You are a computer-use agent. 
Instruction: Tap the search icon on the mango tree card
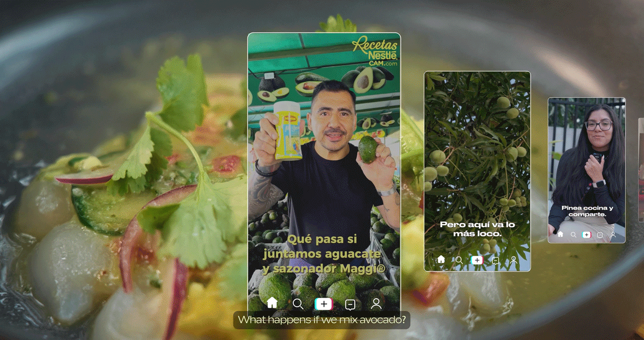(x=459, y=260)
